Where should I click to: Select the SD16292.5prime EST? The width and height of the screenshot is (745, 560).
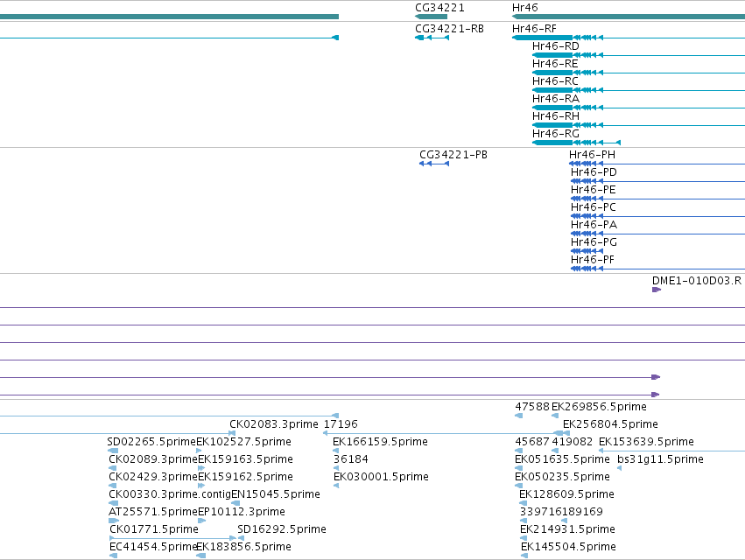pos(282,529)
